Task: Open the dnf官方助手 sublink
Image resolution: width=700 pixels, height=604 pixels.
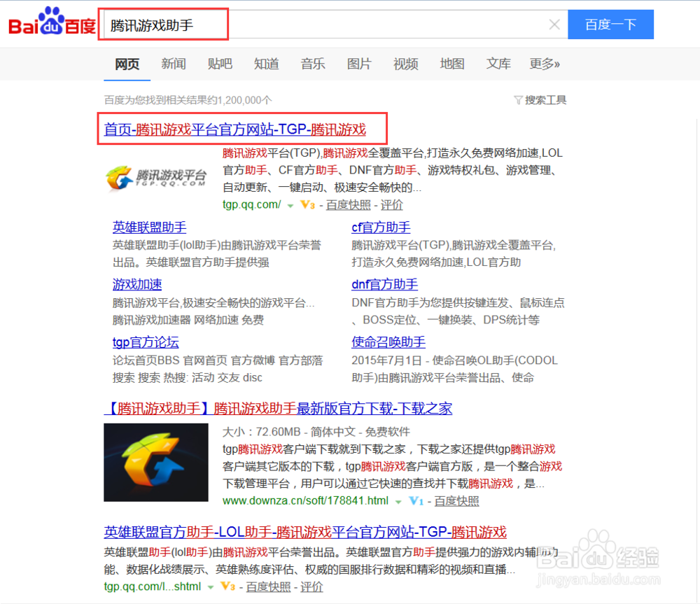Action: point(384,284)
